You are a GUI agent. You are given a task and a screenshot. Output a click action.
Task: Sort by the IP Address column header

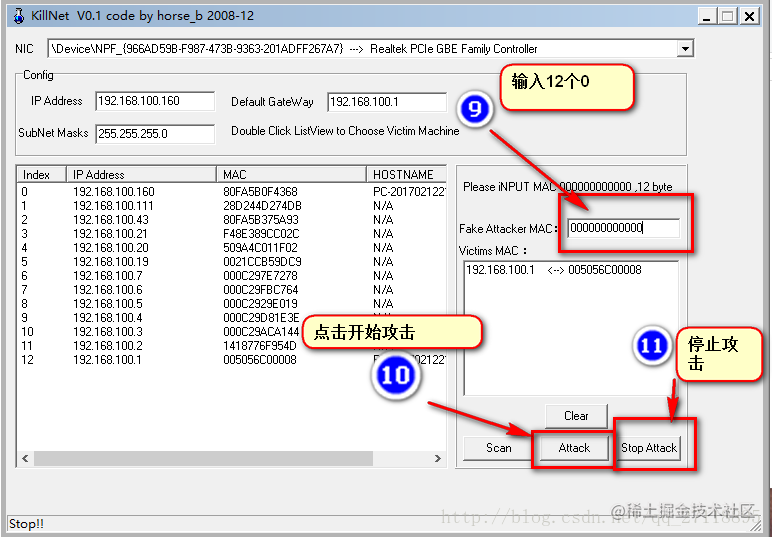coord(141,175)
